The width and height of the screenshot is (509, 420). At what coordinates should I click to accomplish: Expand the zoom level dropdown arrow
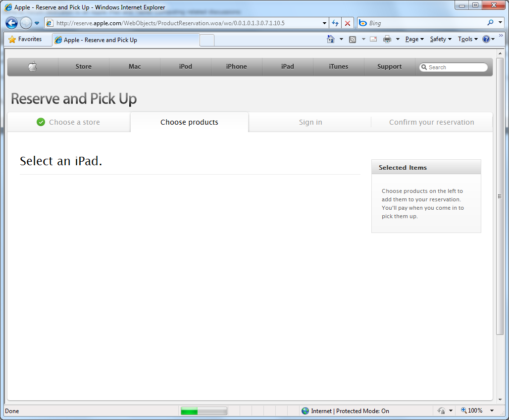click(x=492, y=411)
